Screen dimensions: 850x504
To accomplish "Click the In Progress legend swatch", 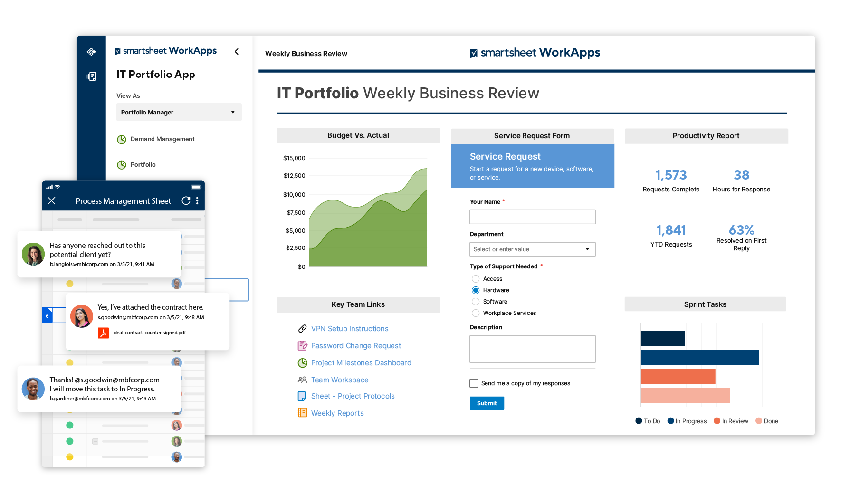I will tap(670, 421).
